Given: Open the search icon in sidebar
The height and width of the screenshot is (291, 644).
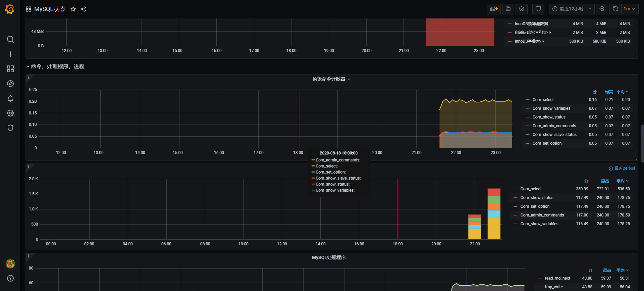Looking at the screenshot, I should pyautogui.click(x=10, y=39).
